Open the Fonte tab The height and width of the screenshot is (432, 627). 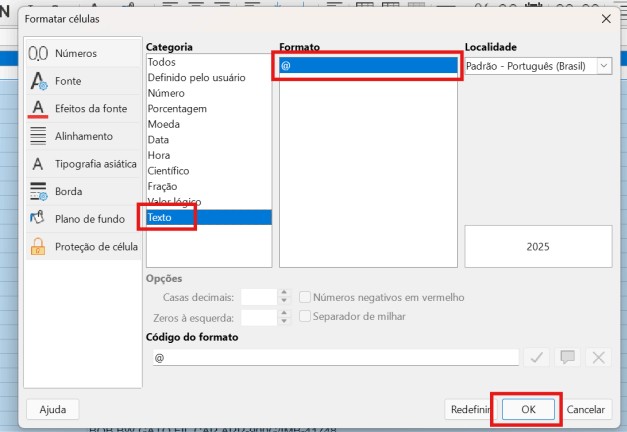(84, 81)
